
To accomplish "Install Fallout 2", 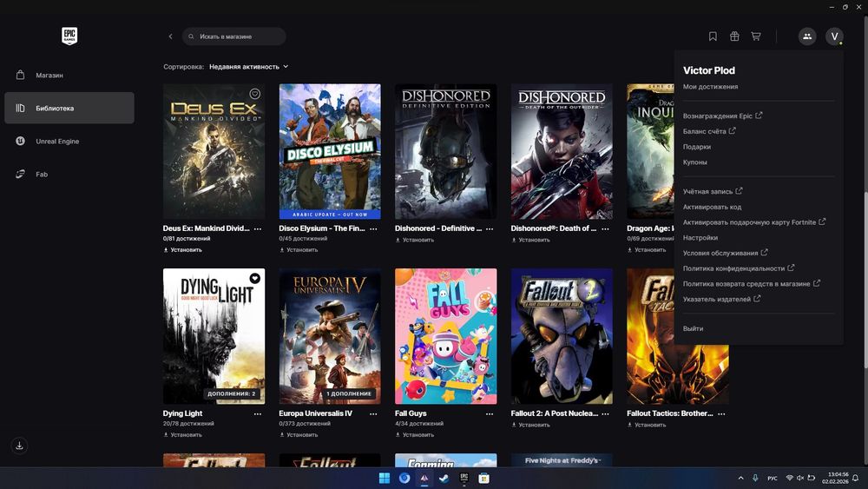I will coord(530,425).
